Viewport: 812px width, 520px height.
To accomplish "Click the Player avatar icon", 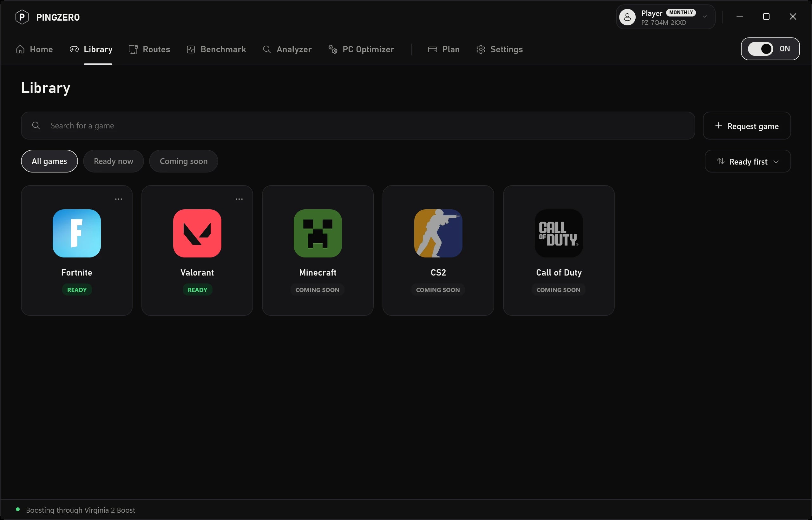I will (627, 17).
